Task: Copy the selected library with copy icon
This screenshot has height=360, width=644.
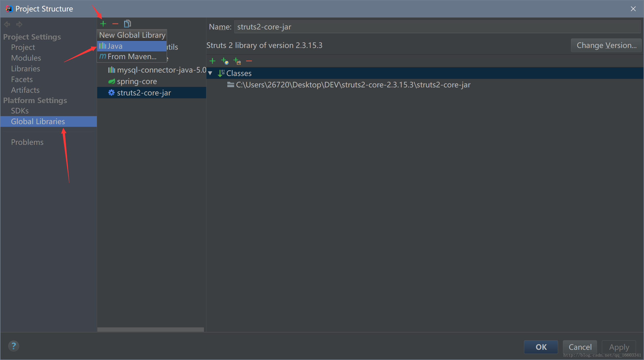Action: (x=128, y=24)
